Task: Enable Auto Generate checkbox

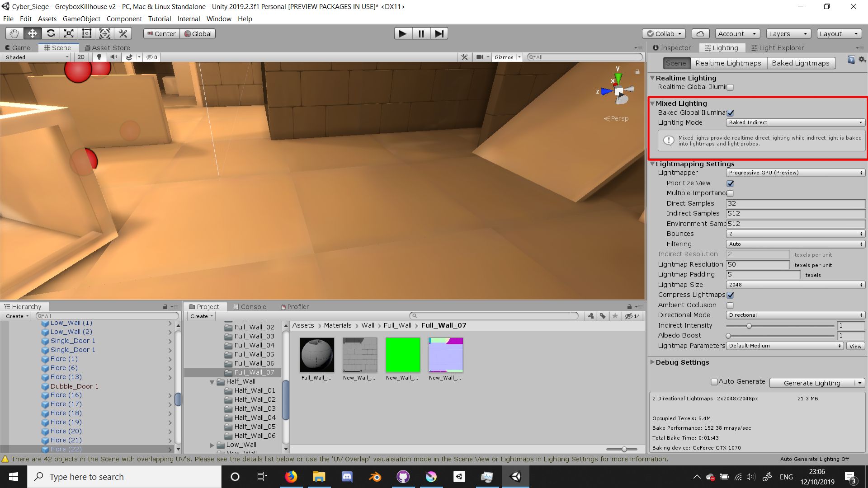Action: point(714,382)
